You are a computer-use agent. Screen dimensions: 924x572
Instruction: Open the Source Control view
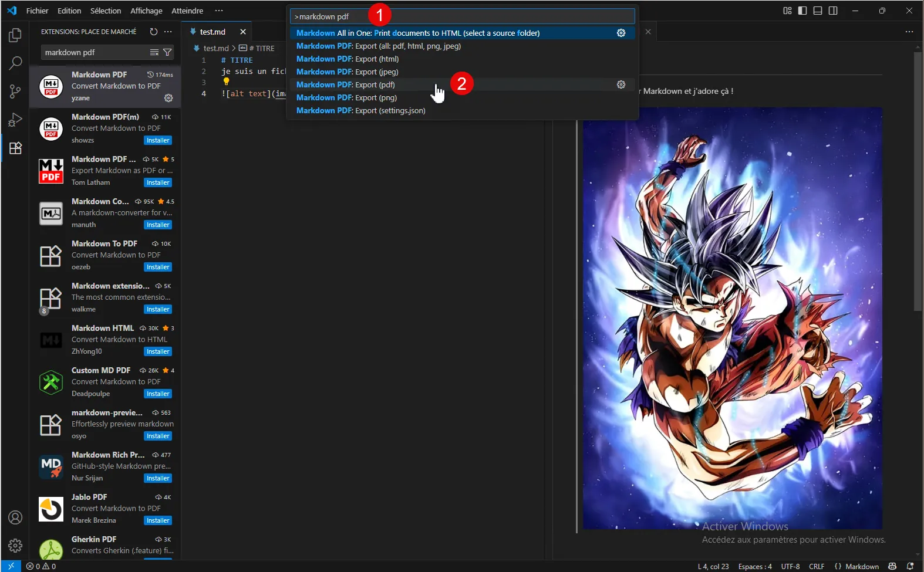pyautogui.click(x=15, y=91)
